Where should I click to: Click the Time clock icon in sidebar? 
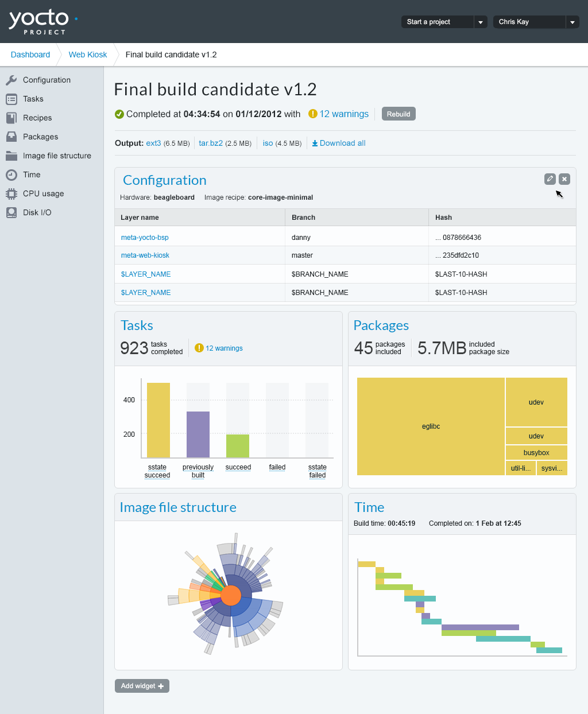click(x=11, y=175)
